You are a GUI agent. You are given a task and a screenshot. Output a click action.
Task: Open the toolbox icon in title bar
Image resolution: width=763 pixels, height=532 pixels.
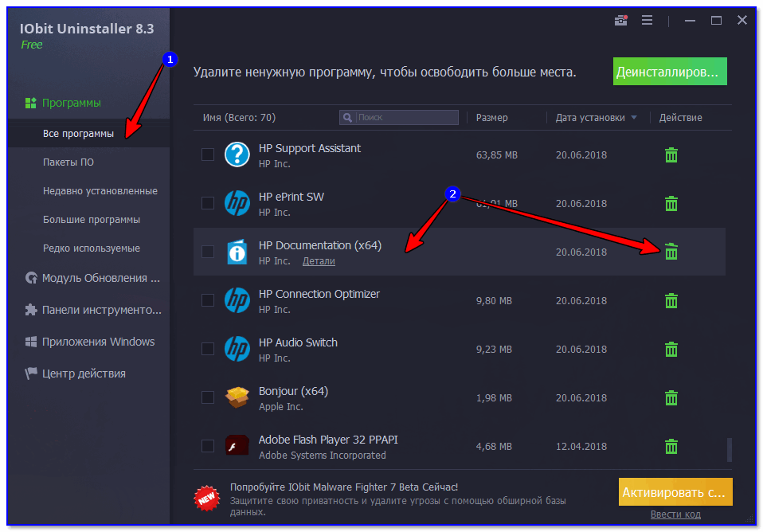[x=620, y=21]
